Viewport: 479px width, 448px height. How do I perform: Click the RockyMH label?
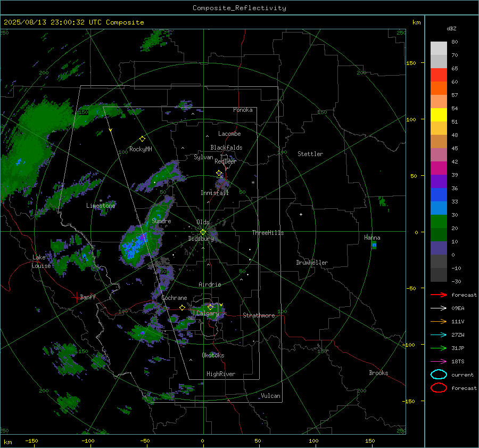pos(141,149)
